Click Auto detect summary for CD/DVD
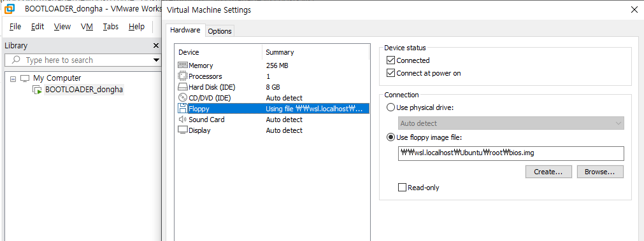This screenshot has width=644, height=241. pos(284,98)
